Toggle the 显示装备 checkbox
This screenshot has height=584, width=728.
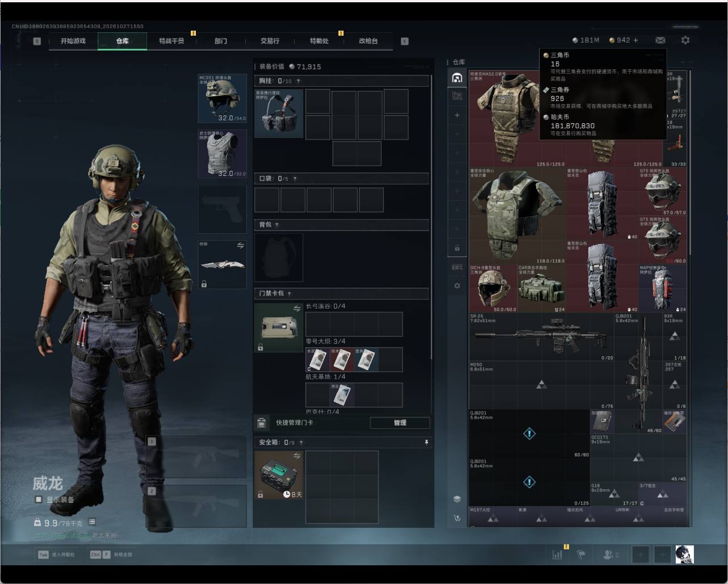pyautogui.click(x=39, y=499)
